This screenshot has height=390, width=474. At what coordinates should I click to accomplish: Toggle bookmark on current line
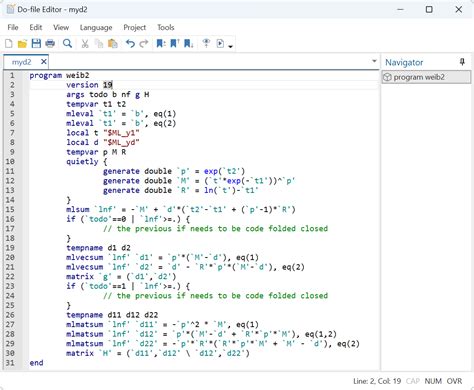tap(161, 43)
